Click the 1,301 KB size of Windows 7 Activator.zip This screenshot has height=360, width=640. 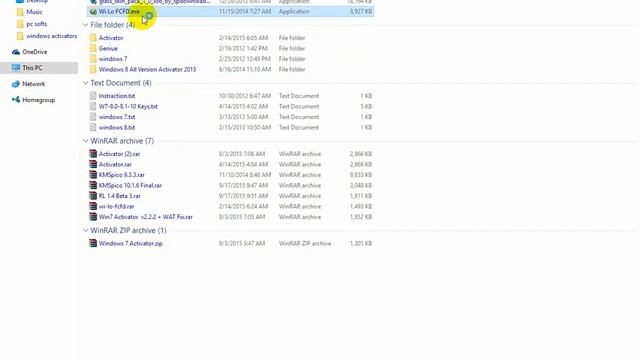[361, 243]
